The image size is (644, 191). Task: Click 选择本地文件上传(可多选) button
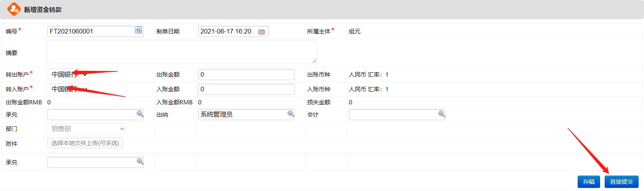(x=85, y=143)
